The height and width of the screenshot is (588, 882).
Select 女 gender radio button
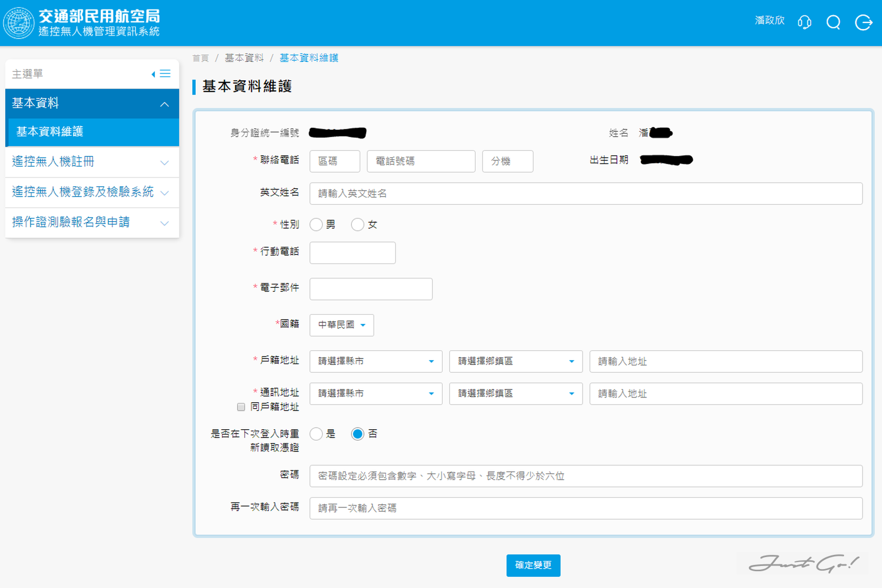tap(357, 225)
